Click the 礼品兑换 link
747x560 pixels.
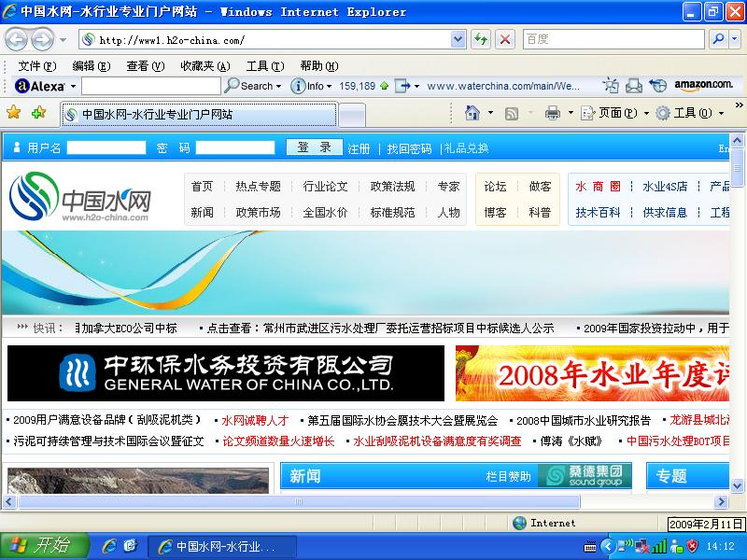pos(466,148)
